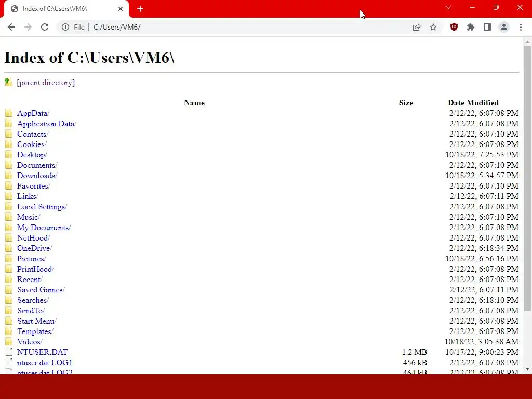Share this page via share icon

[x=417, y=27]
